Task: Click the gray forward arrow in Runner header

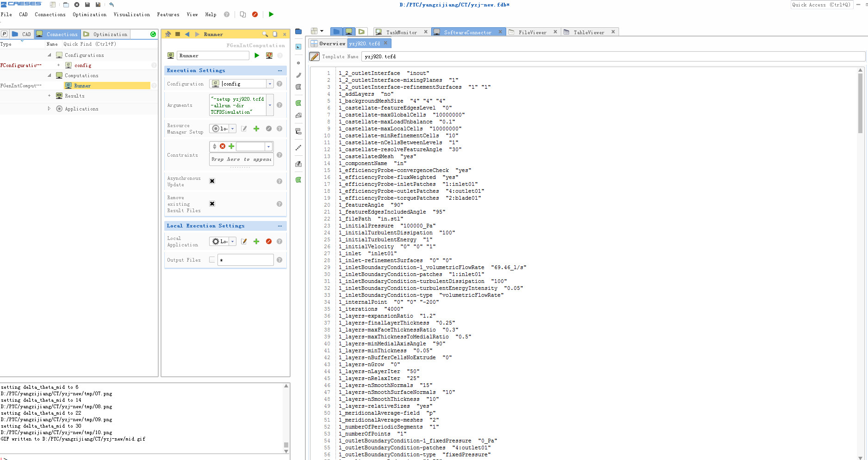Action: pyautogui.click(x=197, y=34)
